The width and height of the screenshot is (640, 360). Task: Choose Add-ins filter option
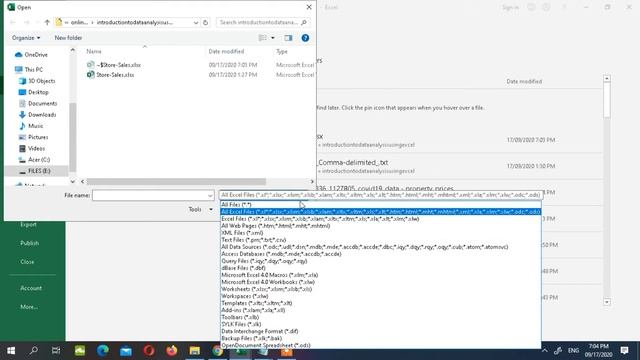[x=381, y=310]
